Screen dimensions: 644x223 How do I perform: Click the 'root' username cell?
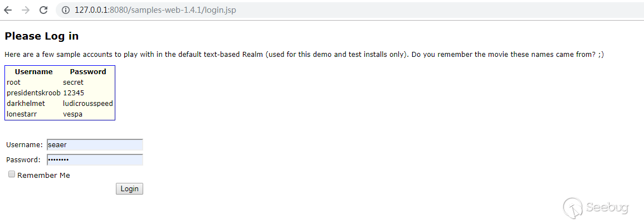[x=14, y=82]
